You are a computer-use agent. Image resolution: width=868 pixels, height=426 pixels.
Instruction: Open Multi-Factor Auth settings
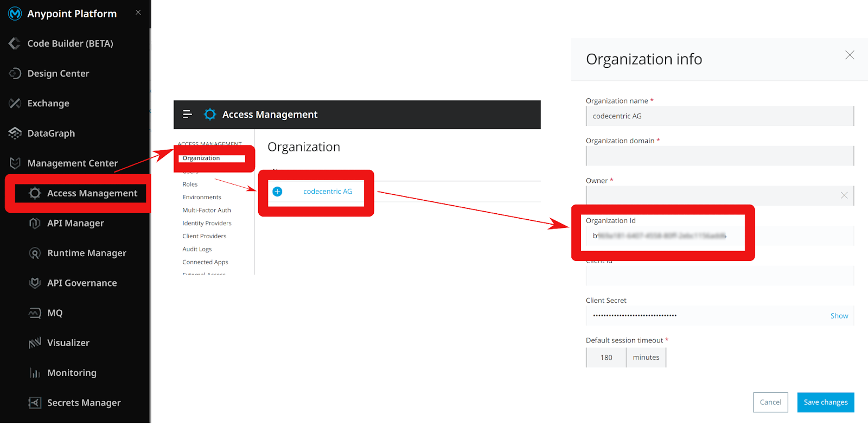[207, 211]
